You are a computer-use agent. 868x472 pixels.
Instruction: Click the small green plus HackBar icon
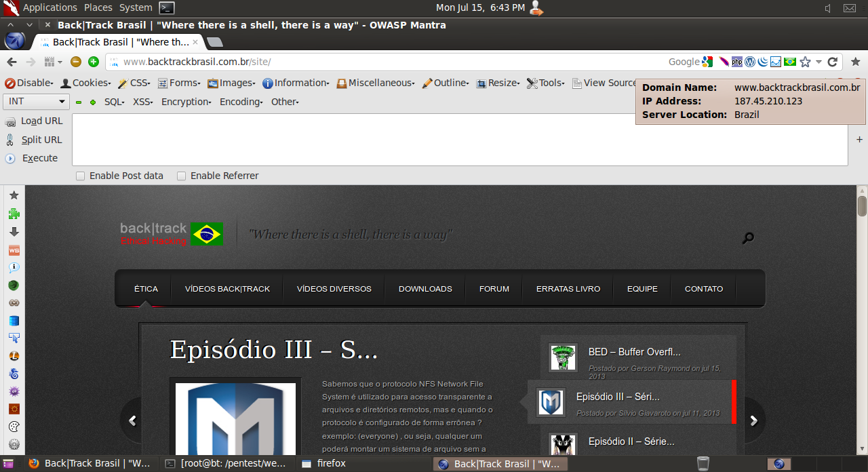tap(93, 102)
